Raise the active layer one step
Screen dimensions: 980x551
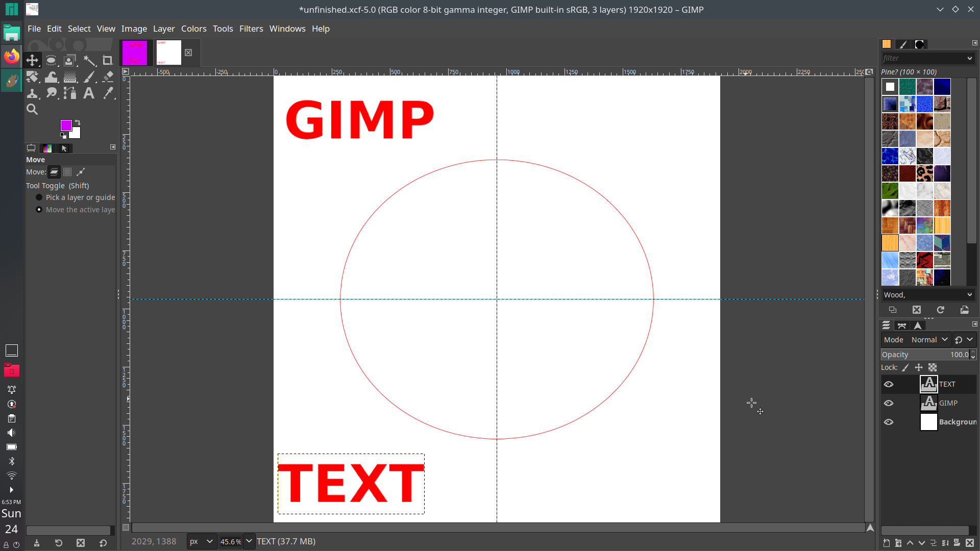[x=910, y=543]
